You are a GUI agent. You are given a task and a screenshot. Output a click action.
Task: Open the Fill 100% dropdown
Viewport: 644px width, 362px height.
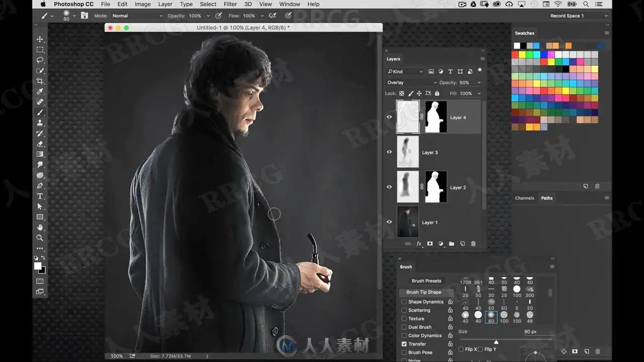478,94
